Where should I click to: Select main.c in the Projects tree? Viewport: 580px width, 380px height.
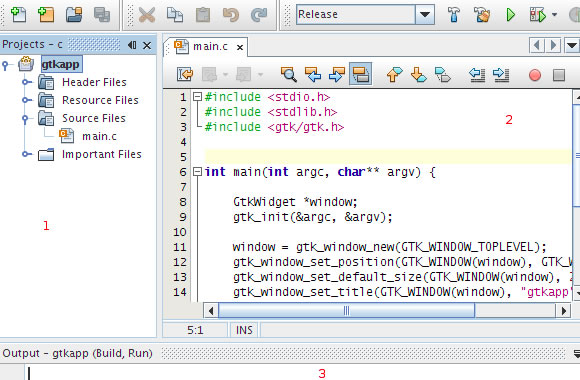coord(99,136)
